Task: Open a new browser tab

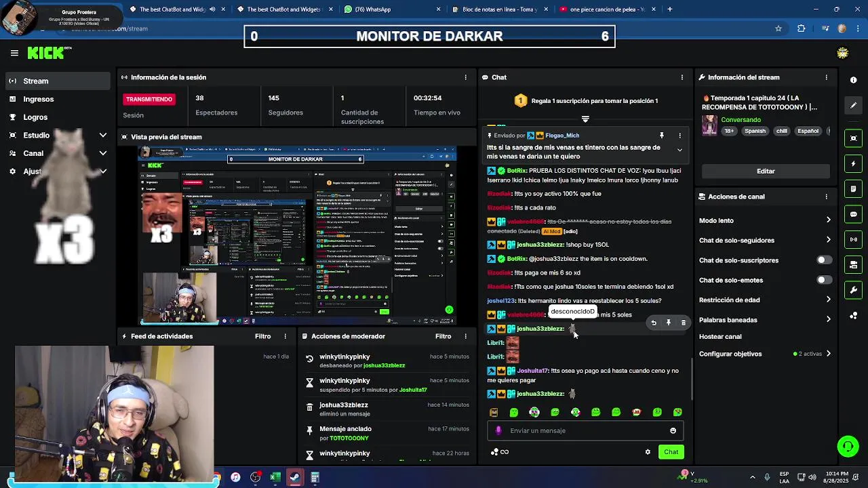Action: pos(669,9)
